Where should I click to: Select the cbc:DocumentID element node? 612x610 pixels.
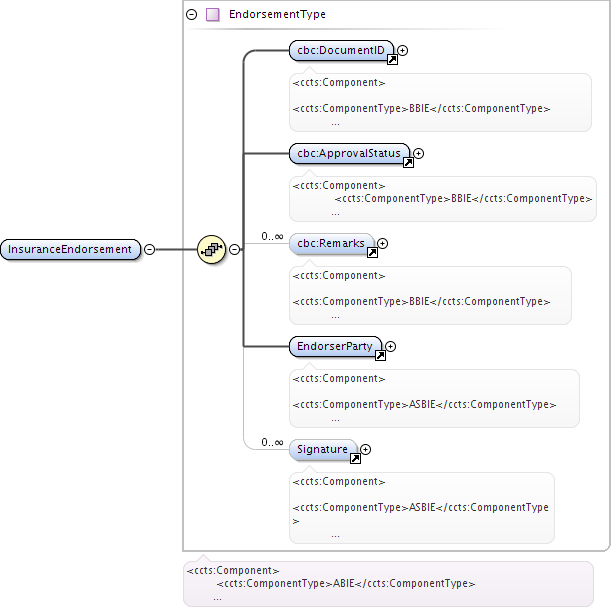(341, 51)
